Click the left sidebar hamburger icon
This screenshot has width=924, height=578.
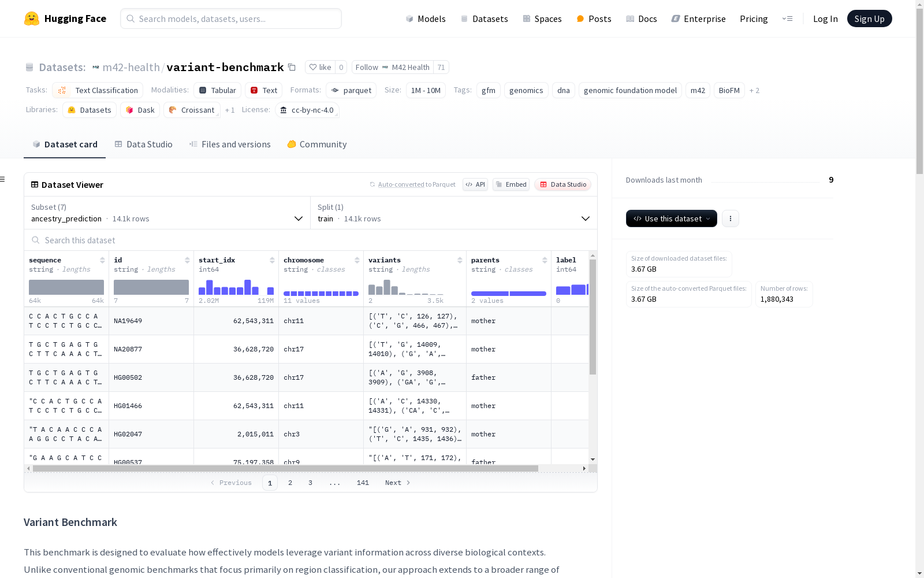(3, 179)
